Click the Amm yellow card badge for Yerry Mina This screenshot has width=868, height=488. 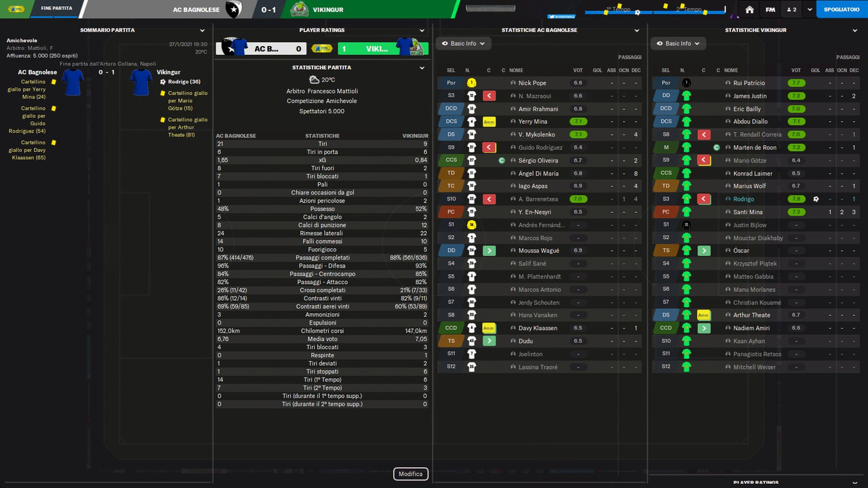[489, 122]
